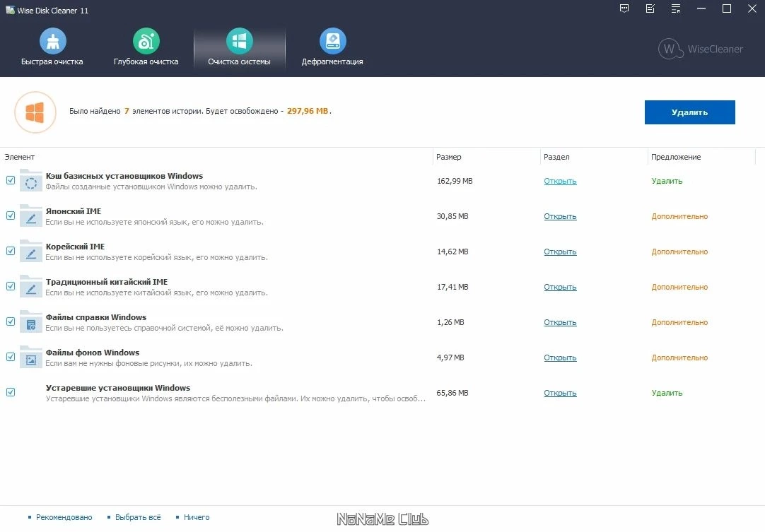Click the orange Windows logo in summary
The image size is (765, 532).
[35, 112]
